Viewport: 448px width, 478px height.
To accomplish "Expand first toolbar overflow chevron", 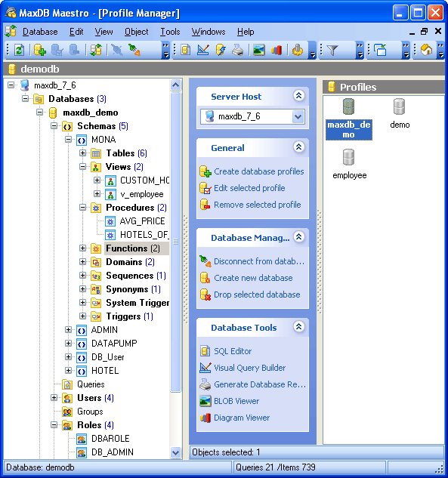I will (165, 51).
